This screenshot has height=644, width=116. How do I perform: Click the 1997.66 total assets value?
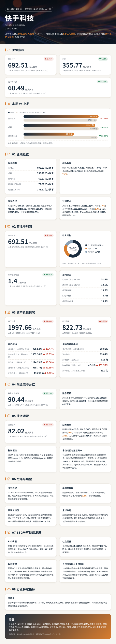pyautogui.click(x=20, y=327)
